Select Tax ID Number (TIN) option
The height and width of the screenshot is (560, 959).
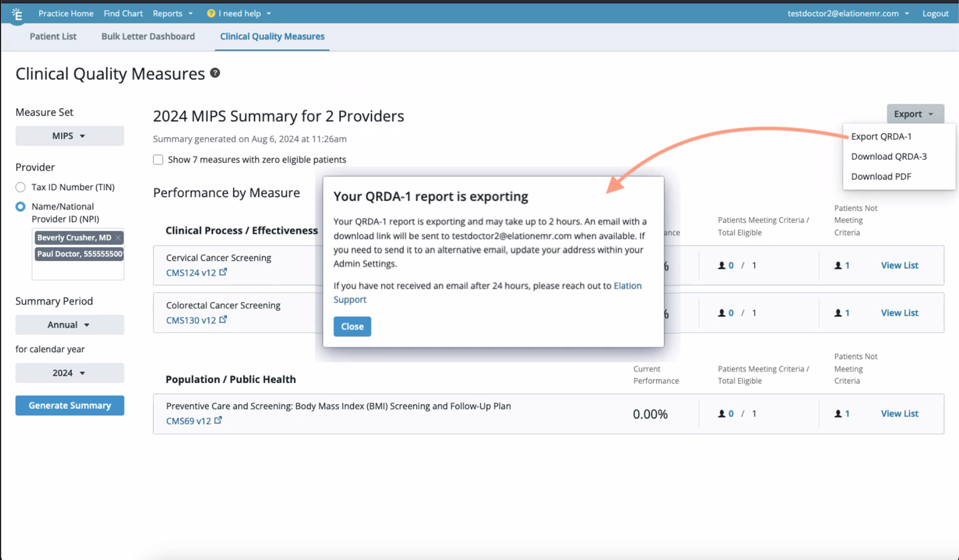[x=22, y=187]
